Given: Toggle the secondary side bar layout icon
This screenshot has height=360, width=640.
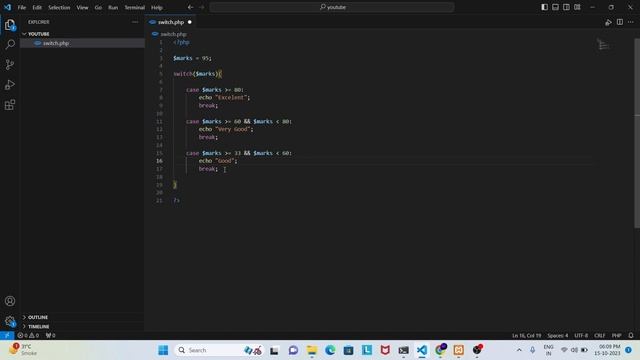Looking at the screenshot, I should click(x=566, y=7).
